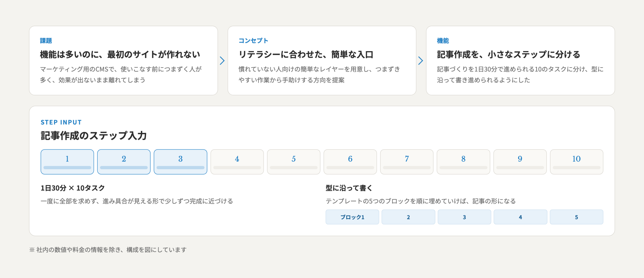Click the chevron arrow between コンセプト and 機能 cards
Image resolution: width=644 pixels, height=278 pixels.
[421, 61]
